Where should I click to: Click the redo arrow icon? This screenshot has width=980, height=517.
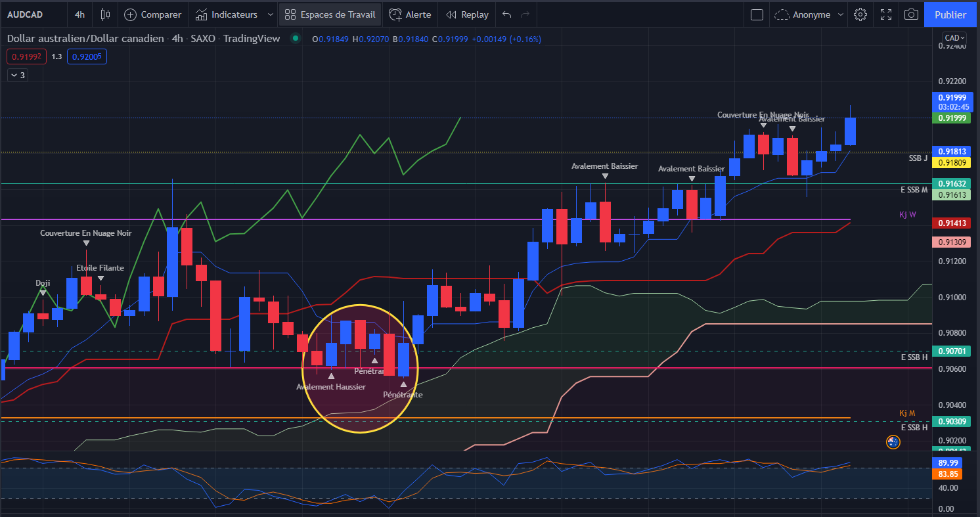(524, 14)
